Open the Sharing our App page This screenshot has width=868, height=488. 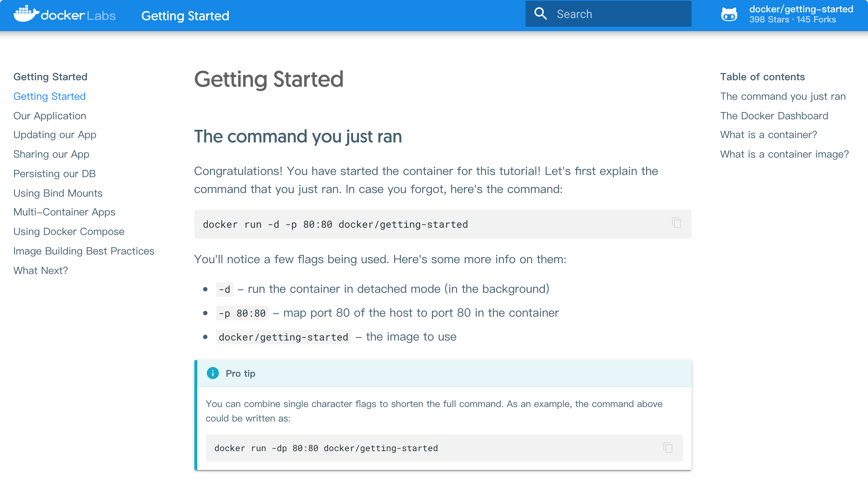pos(51,154)
